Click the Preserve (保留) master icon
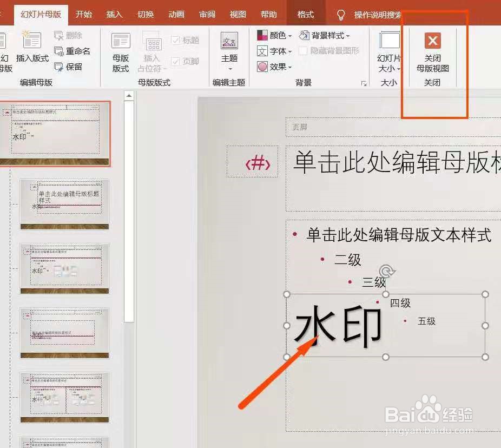 59,67
